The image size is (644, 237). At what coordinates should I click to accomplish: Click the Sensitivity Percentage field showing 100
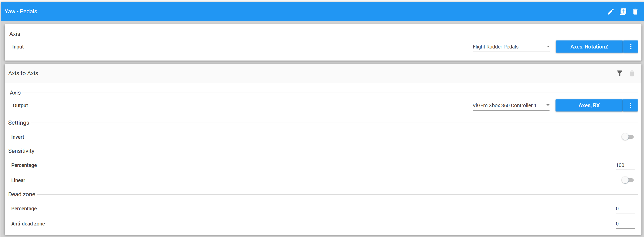(x=625, y=165)
